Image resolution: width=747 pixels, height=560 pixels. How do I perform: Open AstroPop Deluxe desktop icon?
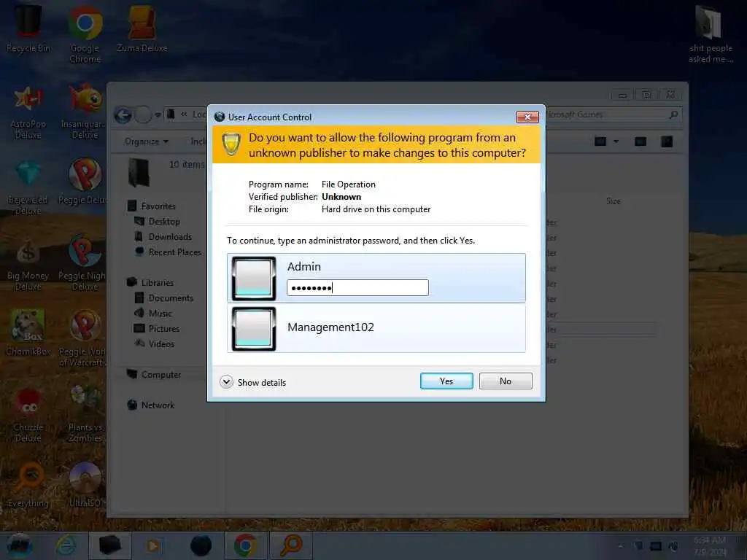28,112
